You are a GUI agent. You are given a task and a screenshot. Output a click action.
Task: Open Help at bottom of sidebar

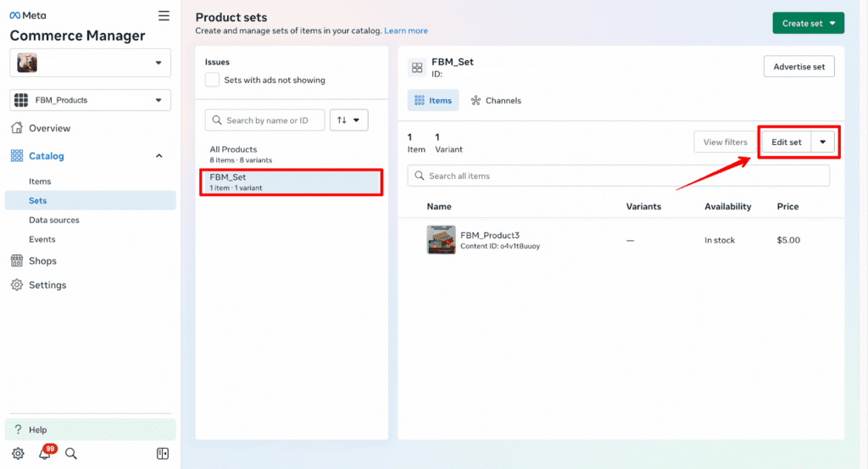[x=90, y=430]
